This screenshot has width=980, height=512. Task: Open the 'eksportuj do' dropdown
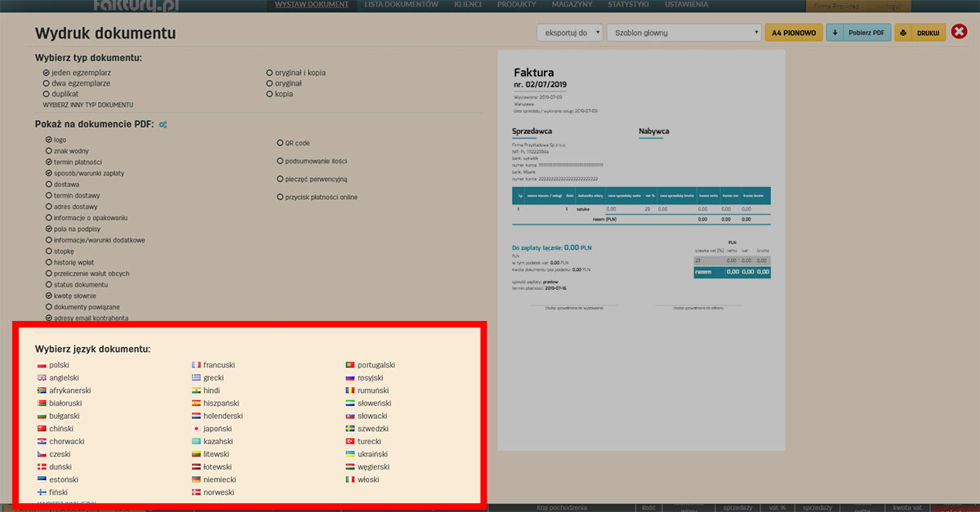tap(569, 33)
